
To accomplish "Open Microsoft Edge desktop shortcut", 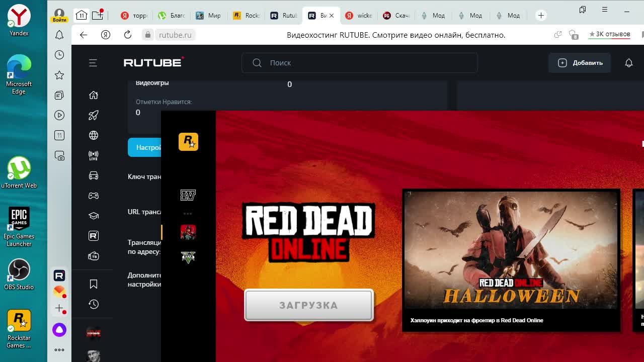I will 19,74.
